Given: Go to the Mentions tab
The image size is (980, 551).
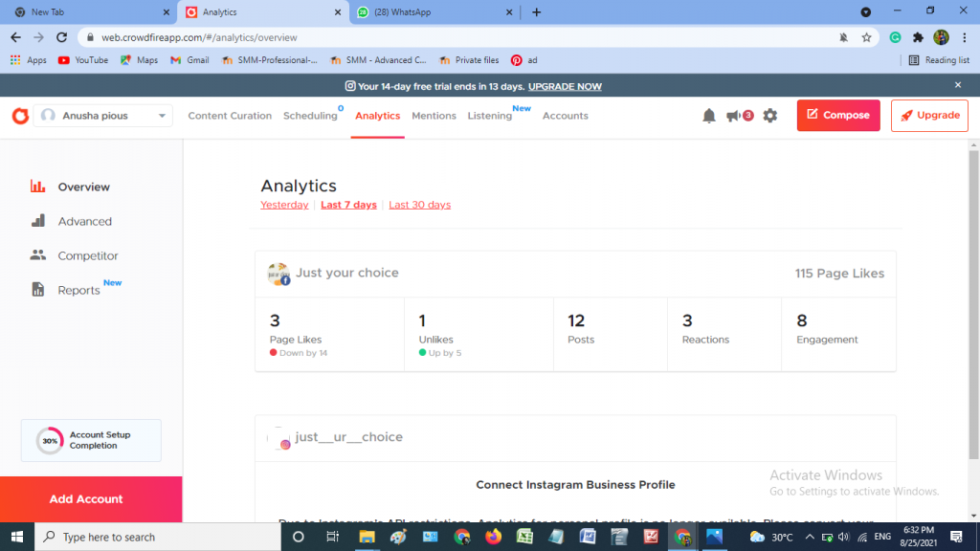Looking at the screenshot, I should pyautogui.click(x=434, y=116).
